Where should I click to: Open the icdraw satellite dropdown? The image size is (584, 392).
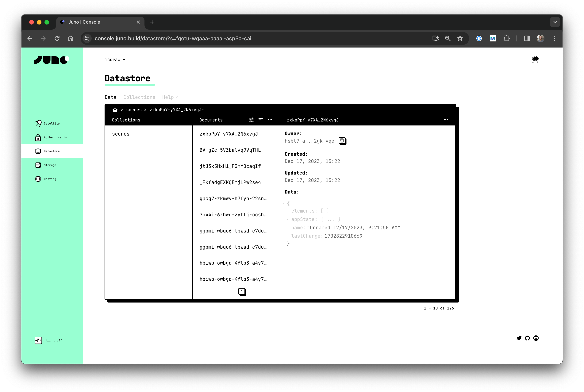pyautogui.click(x=115, y=60)
